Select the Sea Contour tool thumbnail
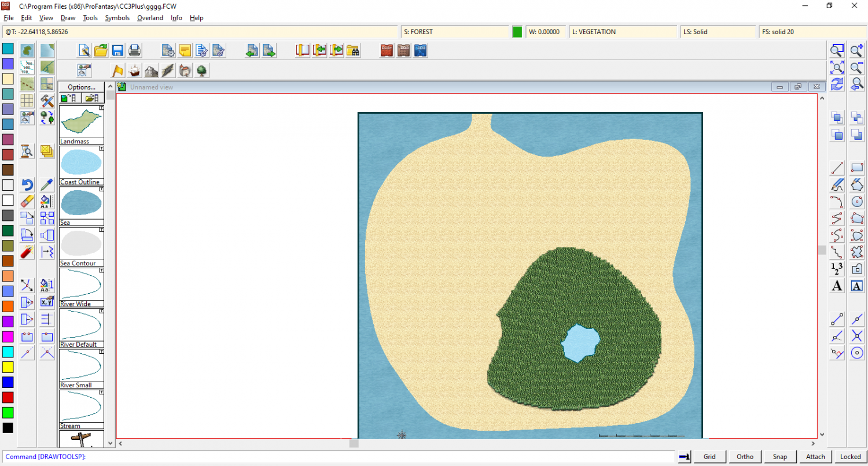This screenshot has height=466, width=868. click(82, 246)
